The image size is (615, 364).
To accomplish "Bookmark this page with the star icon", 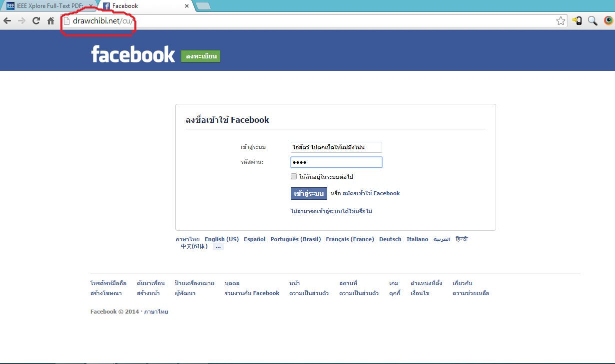I will (561, 20).
